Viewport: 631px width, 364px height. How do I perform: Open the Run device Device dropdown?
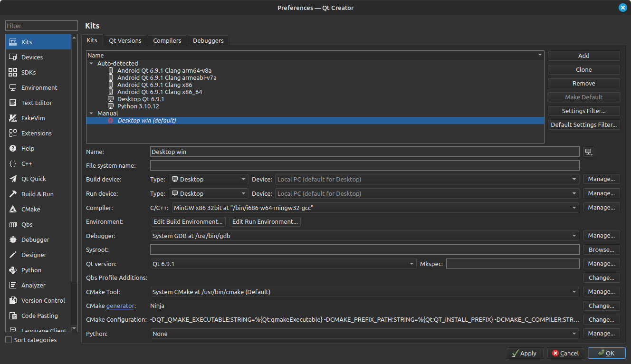[x=427, y=193]
